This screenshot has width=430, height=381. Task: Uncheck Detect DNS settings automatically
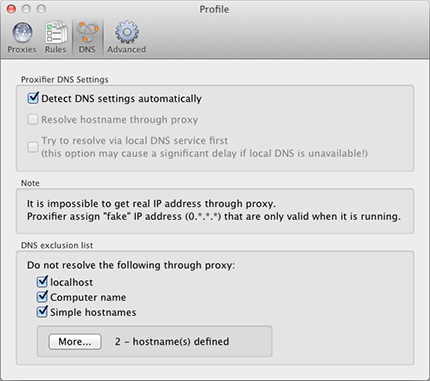(x=33, y=98)
